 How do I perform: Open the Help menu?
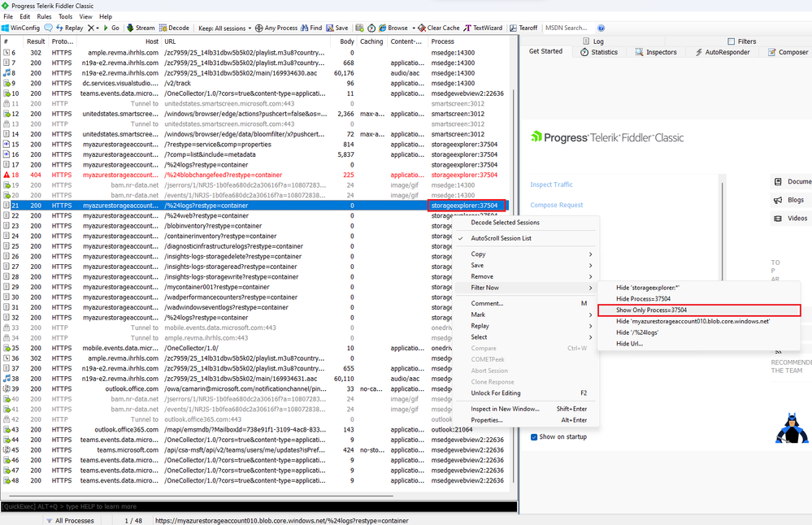pos(106,16)
